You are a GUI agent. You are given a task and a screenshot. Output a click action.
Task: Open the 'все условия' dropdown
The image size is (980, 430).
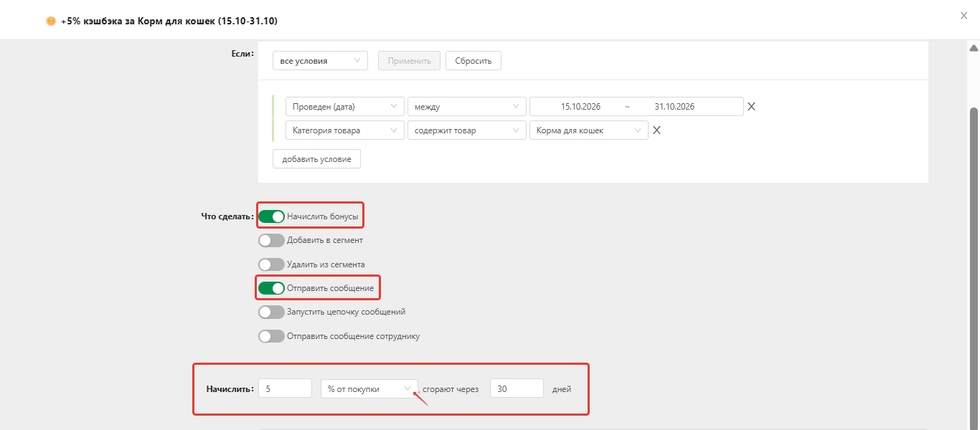tap(320, 61)
